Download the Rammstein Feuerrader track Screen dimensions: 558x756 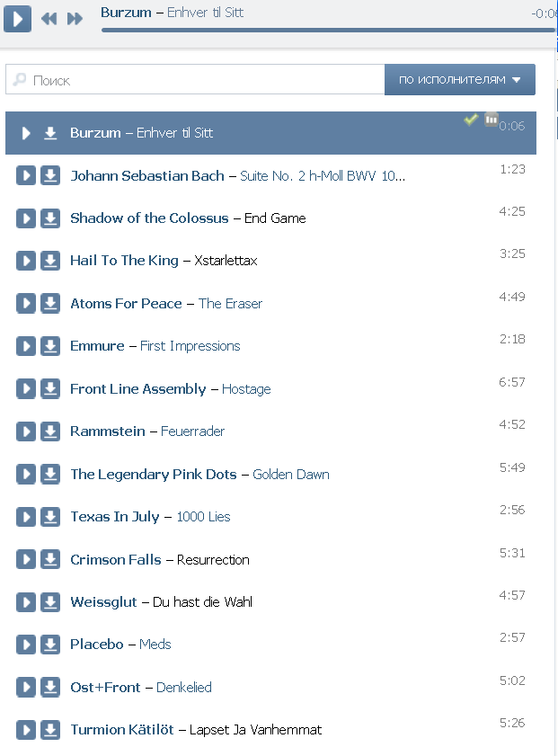(x=50, y=431)
